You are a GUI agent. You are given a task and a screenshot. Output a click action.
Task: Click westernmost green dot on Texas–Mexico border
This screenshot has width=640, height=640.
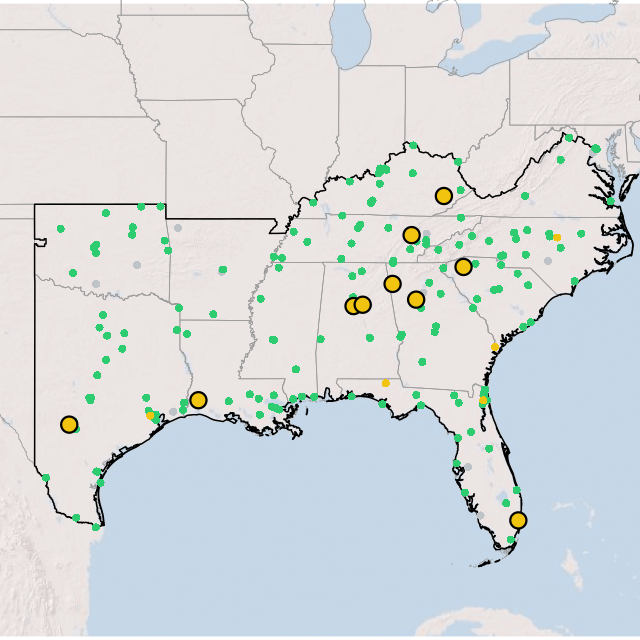46,478
